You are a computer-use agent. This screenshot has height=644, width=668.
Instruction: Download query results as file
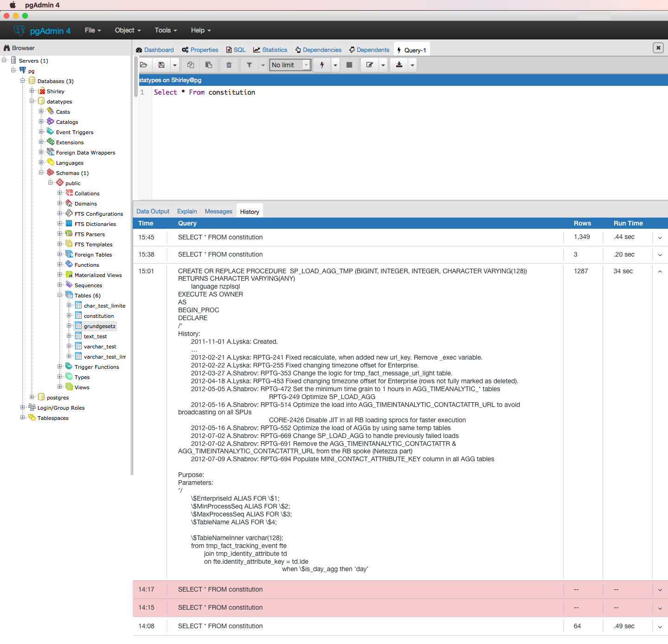399,65
